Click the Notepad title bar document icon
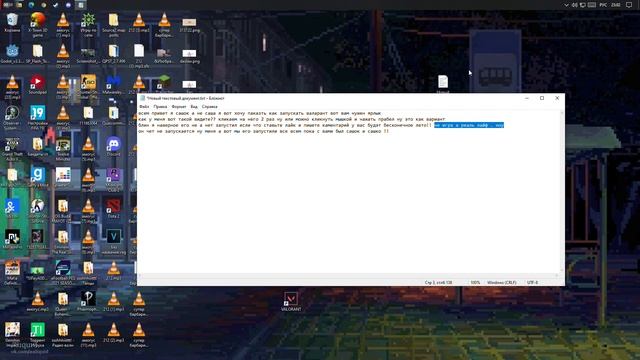This screenshot has width=640, height=360. tap(142, 98)
